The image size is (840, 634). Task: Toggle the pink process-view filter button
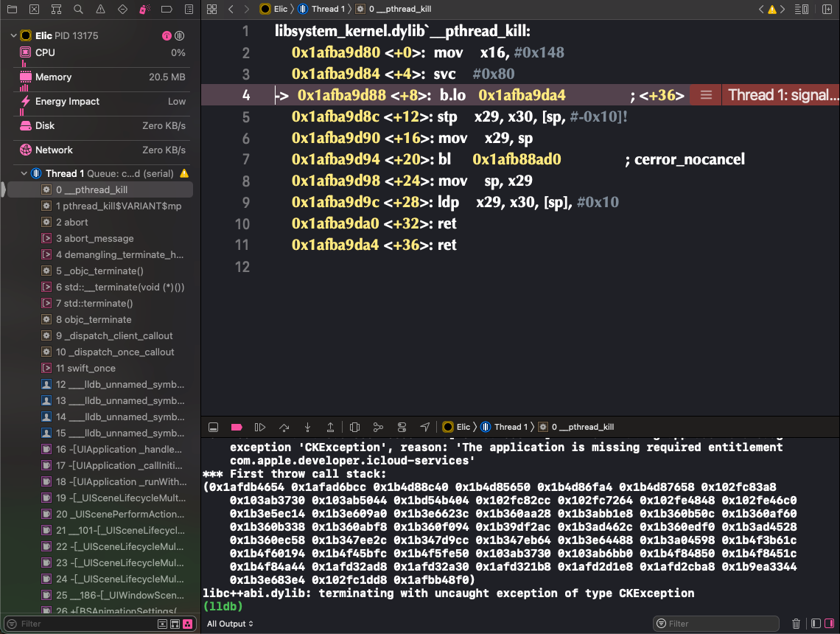(x=187, y=624)
